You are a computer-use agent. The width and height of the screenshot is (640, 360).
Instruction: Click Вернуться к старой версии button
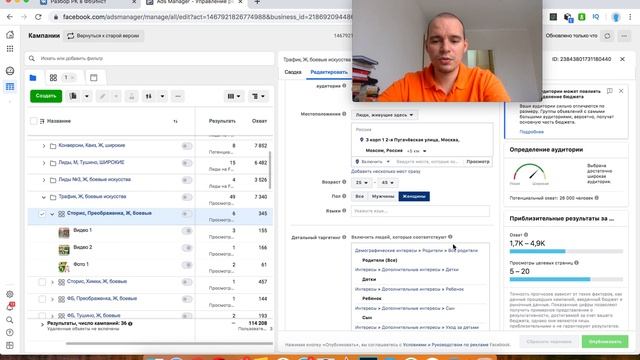click(103, 36)
